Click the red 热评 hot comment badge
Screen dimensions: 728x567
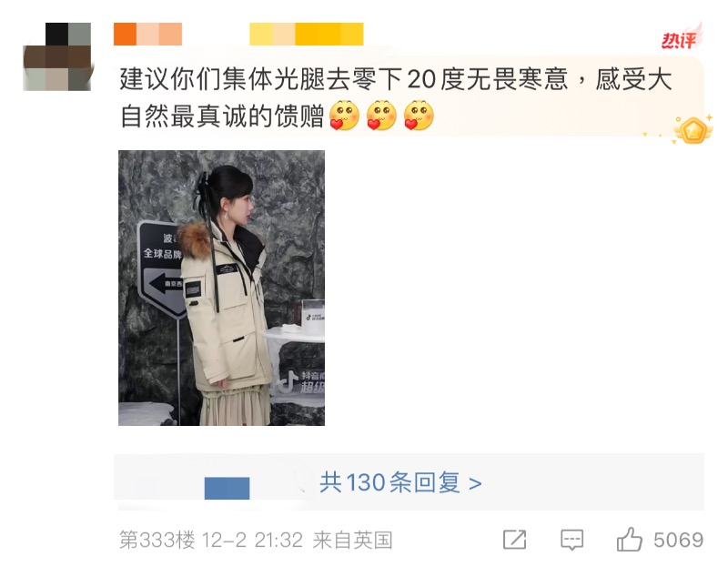tap(682, 39)
